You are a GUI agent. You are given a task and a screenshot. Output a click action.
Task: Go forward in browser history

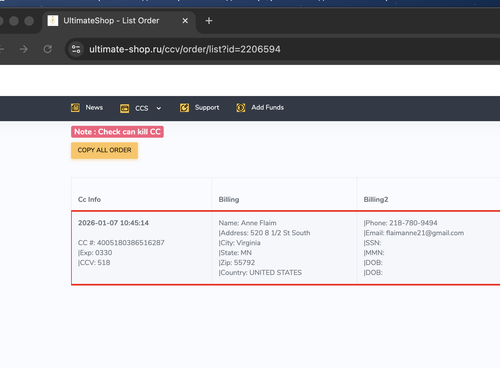[24, 49]
